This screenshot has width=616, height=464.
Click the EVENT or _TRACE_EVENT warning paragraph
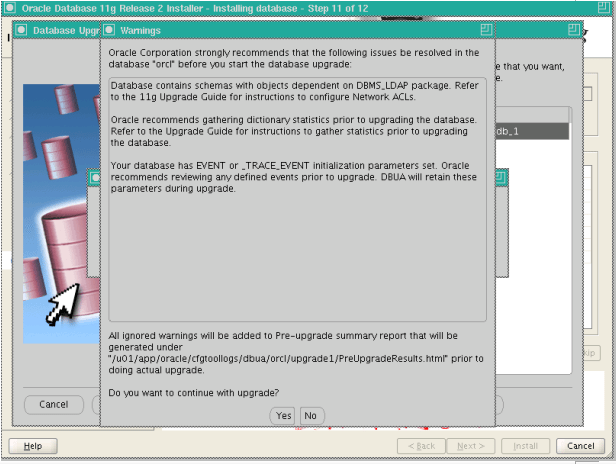coord(293,177)
